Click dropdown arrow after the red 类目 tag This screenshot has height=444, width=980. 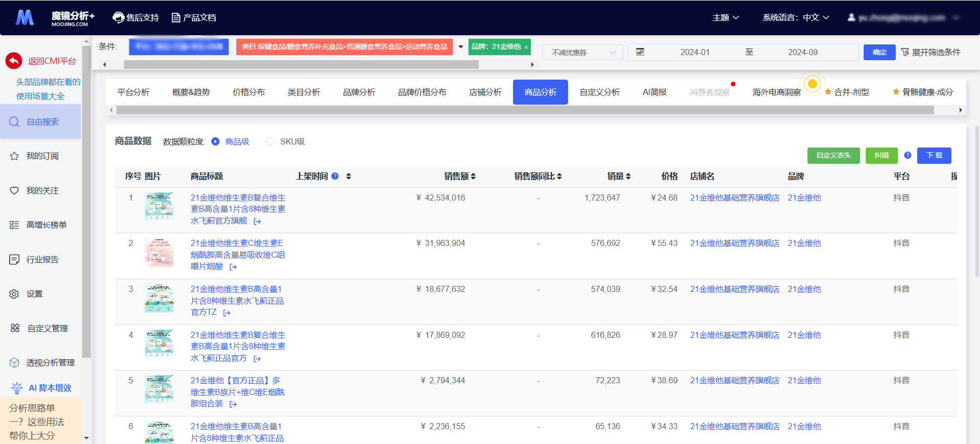460,47
